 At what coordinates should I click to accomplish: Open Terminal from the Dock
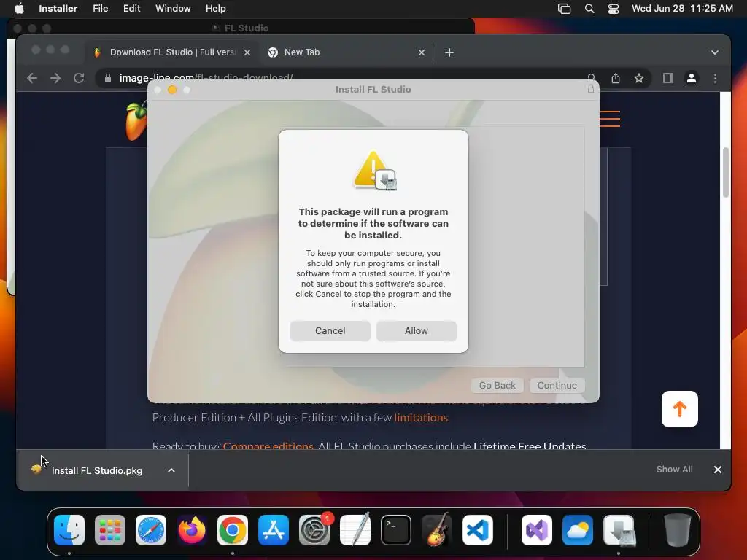(396, 530)
